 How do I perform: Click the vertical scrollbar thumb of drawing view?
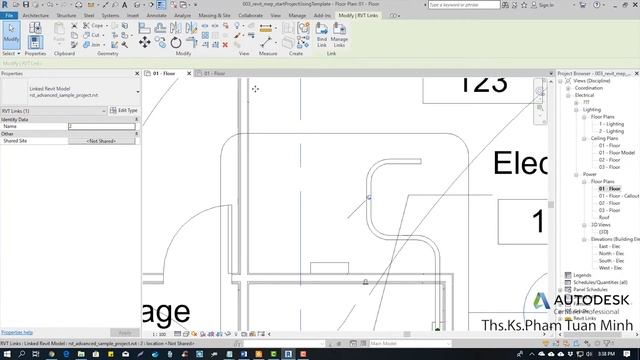[x=551, y=204]
